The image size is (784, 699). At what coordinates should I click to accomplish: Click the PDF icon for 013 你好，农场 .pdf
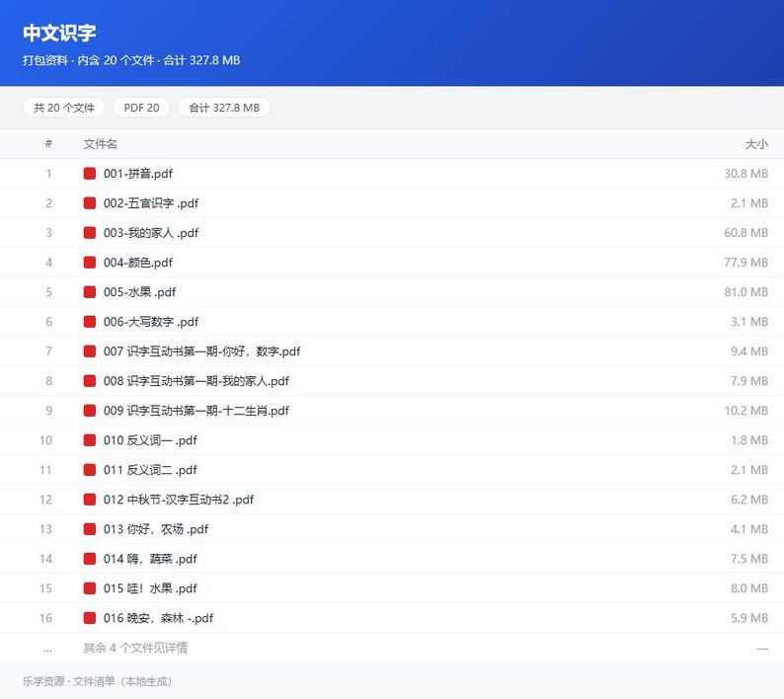(90, 529)
